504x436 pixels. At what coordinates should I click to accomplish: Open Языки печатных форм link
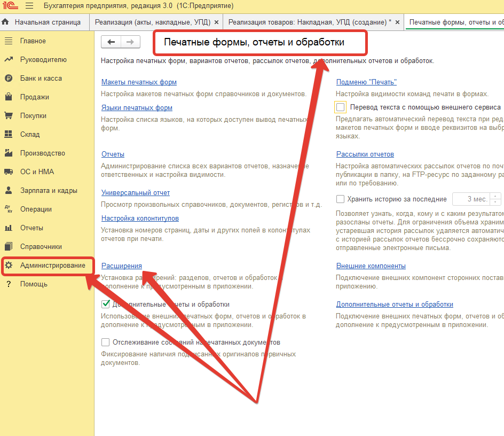point(137,108)
